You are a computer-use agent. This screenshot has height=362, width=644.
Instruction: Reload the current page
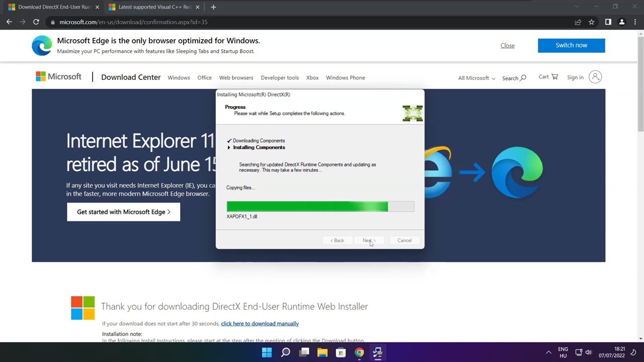(x=36, y=22)
